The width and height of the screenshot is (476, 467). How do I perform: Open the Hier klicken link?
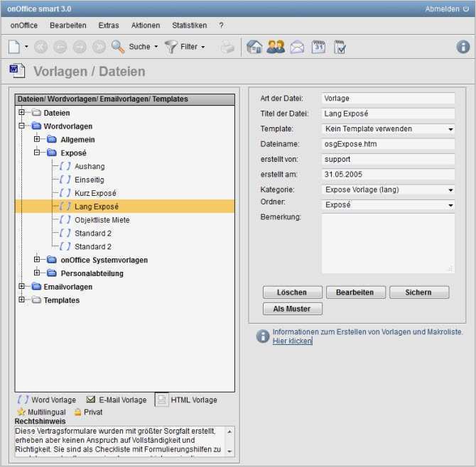tap(292, 341)
